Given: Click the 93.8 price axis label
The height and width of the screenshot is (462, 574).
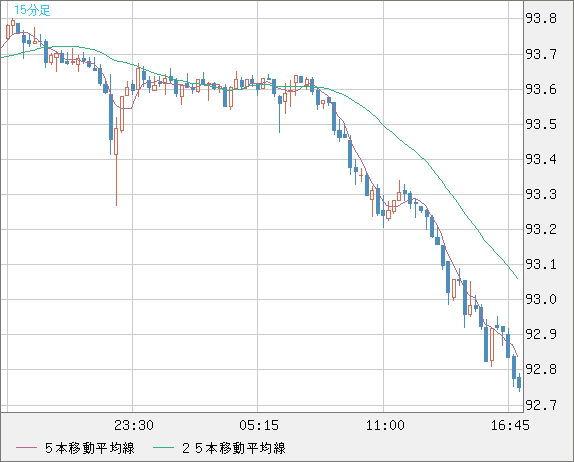Looking at the screenshot, I should 541,18.
